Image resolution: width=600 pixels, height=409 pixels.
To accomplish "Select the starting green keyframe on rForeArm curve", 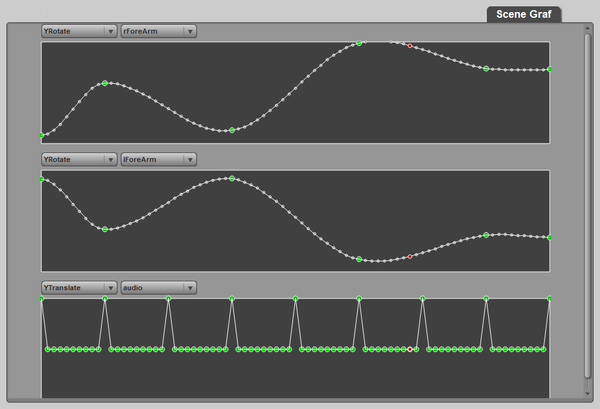I will coord(42,135).
